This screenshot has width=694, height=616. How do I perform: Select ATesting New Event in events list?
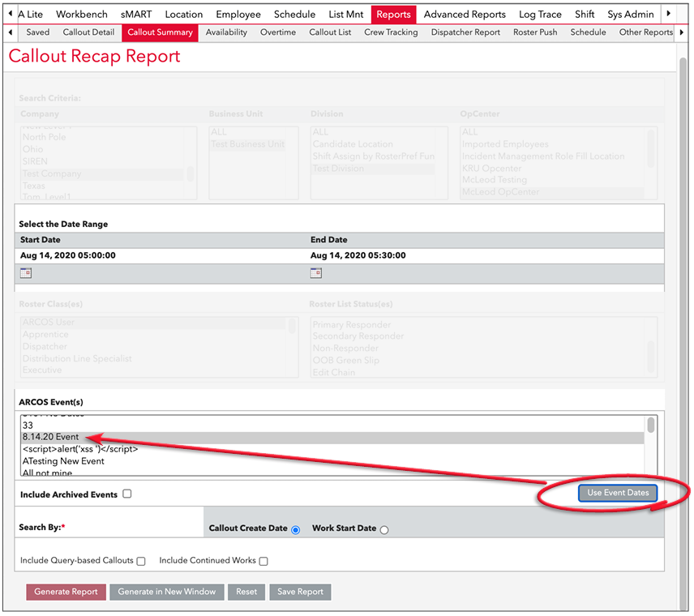[x=332, y=461]
